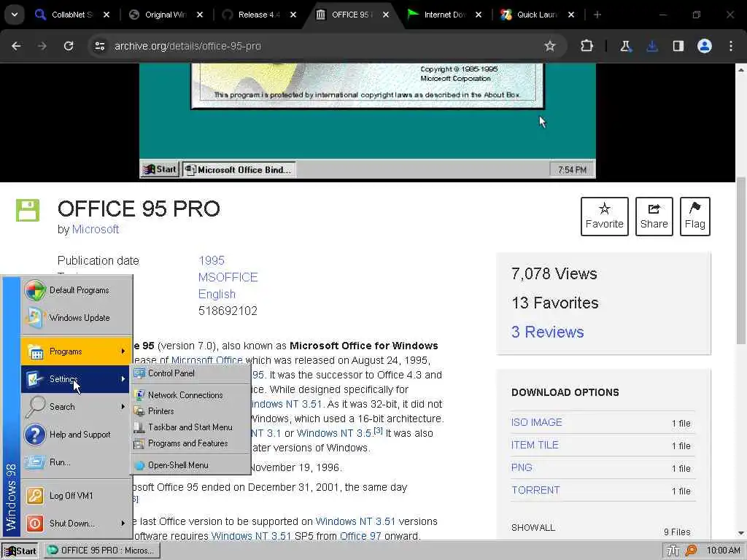The image size is (747, 560).
Task: Bookmark this page with the star icon
Action: tap(550, 46)
